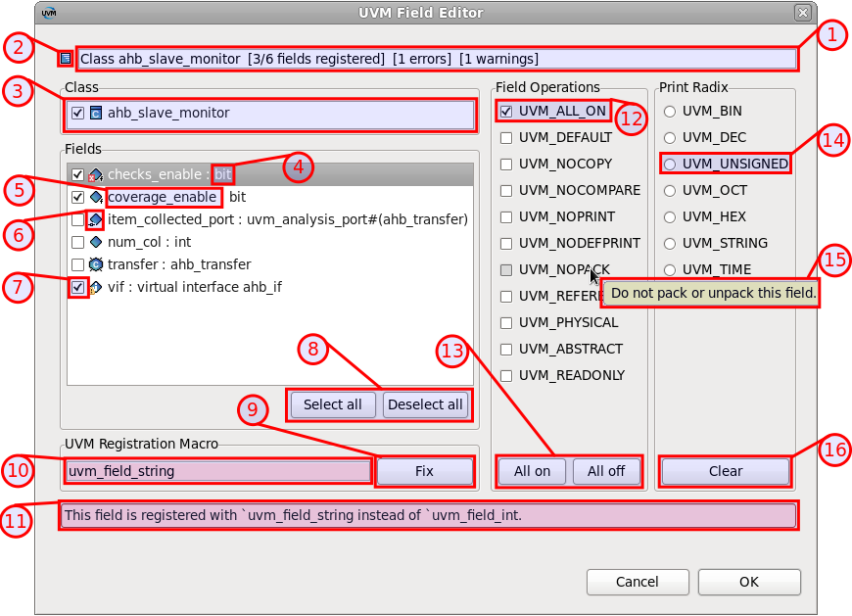Viewport: 852px width, 616px height.
Task: Toggle the UVM_ALL_ON field operation
Action: tap(505, 111)
